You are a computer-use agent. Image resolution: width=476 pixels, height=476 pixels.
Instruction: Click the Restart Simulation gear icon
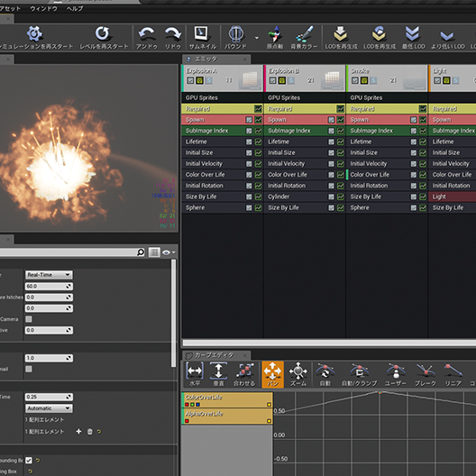coord(34,33)
